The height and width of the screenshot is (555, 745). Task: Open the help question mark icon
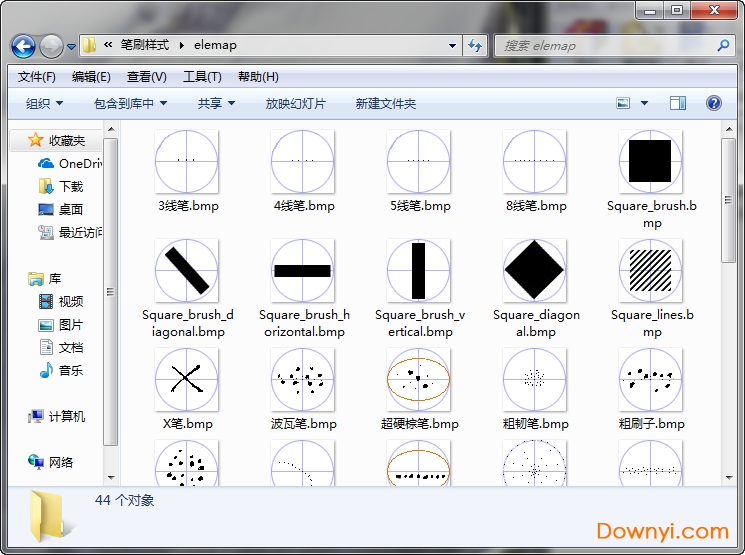pyautogui.click(x=713, y=103)
